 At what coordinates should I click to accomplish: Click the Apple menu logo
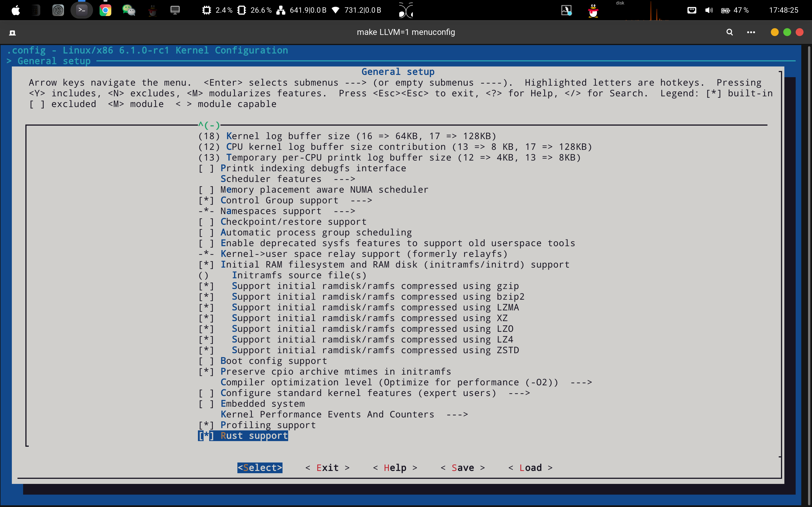point(16,10)
